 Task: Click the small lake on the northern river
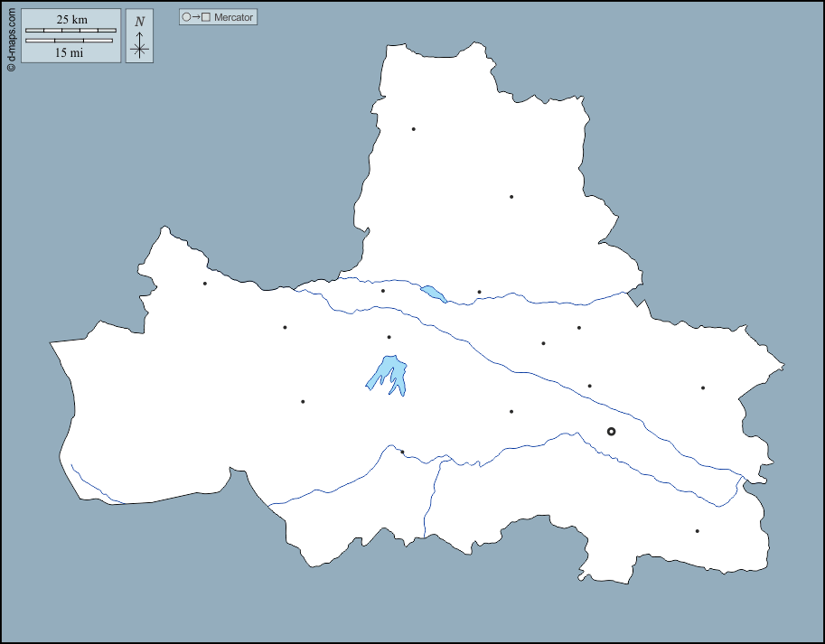click(x=434, y=294)
